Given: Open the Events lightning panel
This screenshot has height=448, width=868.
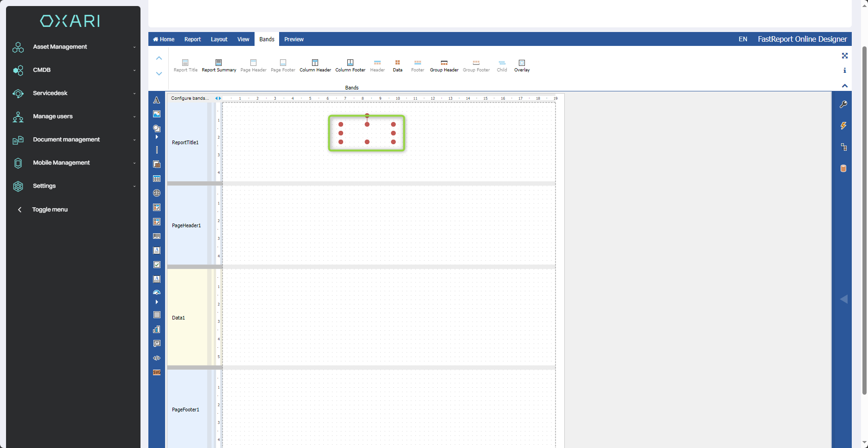Looking at the screenshot, I should [x=843, y=126].
